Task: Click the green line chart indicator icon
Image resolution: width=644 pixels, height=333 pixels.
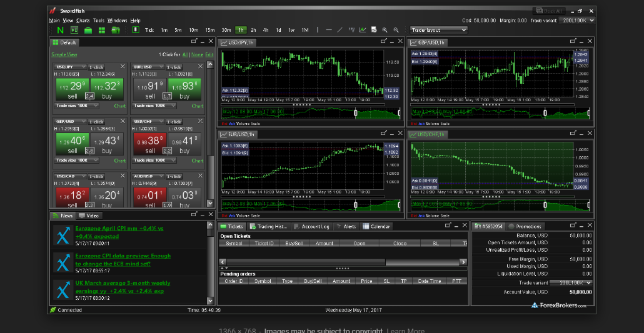Action: (363, 30)
